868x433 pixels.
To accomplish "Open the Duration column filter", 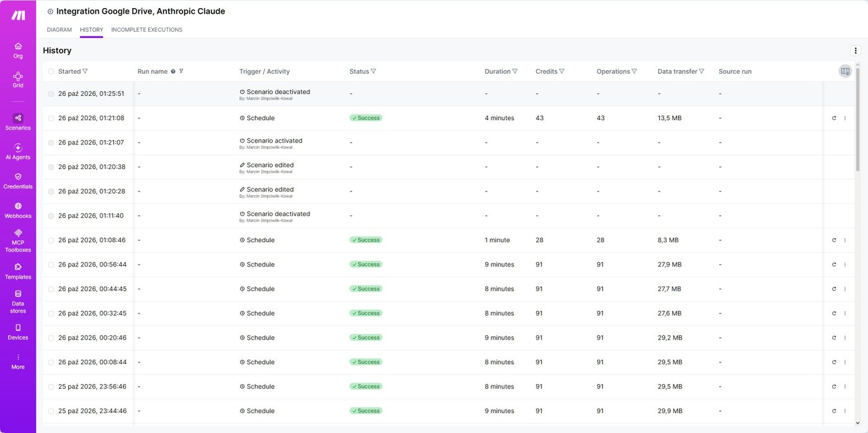I will (515, 71).
